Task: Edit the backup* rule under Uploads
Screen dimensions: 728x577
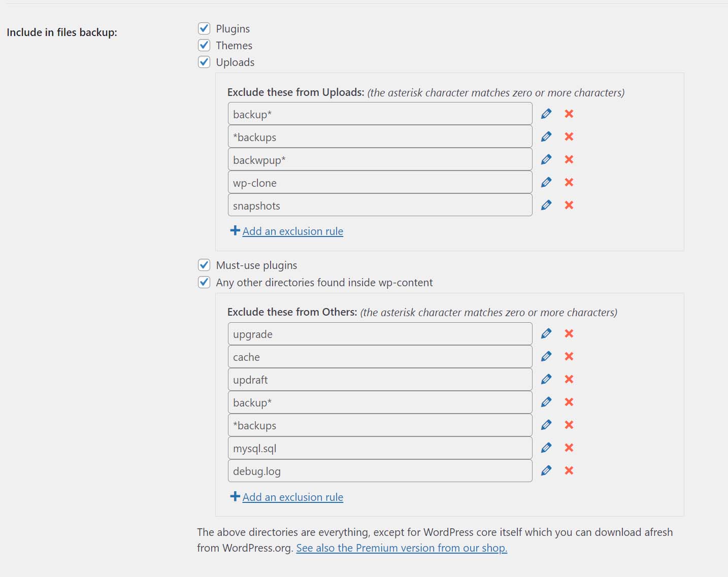Action: point(546,114)
